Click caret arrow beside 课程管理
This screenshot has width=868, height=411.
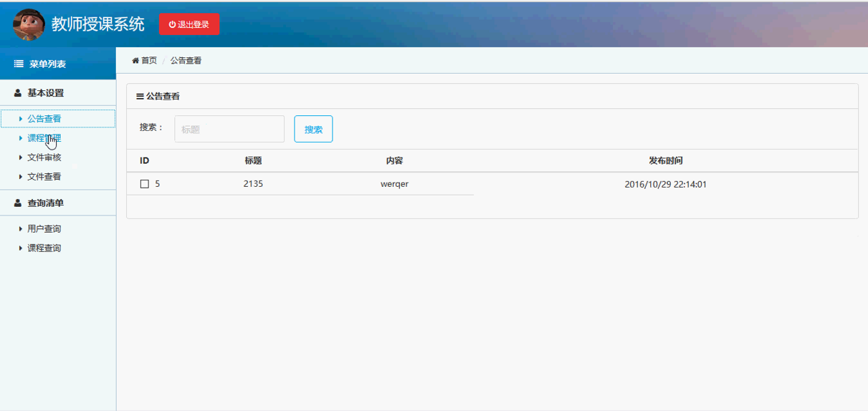click(x=21, y=138)
